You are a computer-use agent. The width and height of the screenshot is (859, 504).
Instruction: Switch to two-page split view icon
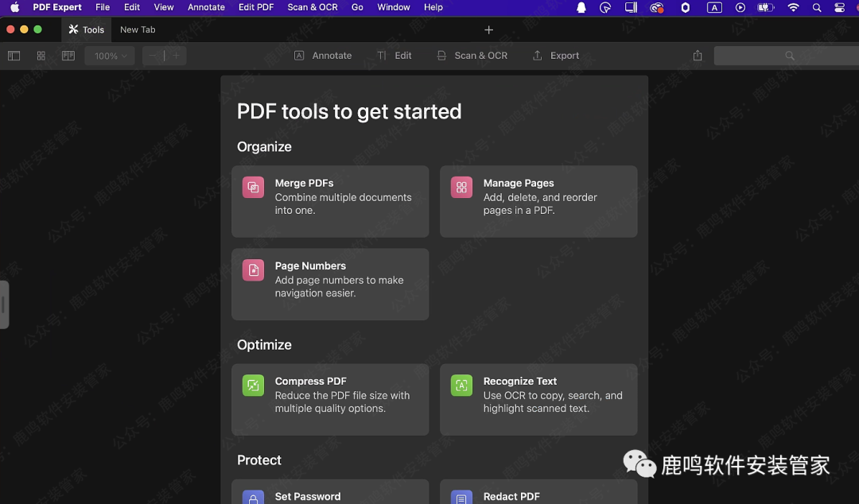coord(68,56)
